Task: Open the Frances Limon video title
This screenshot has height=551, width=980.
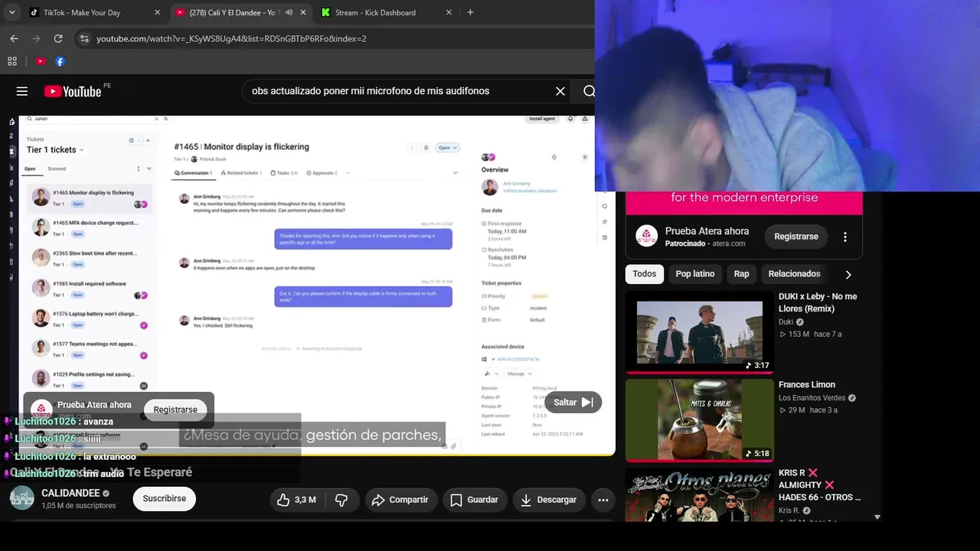Action: coord(807,385)
